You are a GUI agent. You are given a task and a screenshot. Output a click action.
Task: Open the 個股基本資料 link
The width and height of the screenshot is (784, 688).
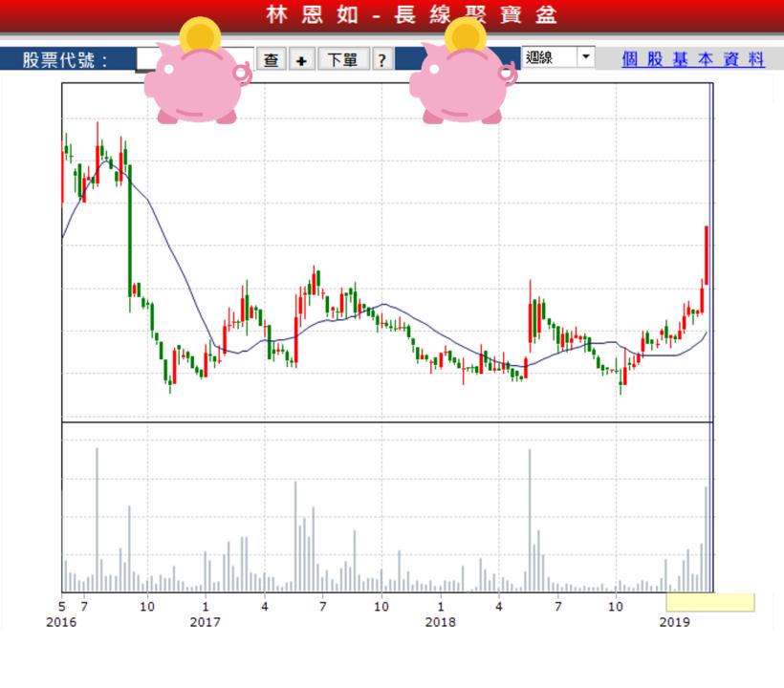(693, 58)
